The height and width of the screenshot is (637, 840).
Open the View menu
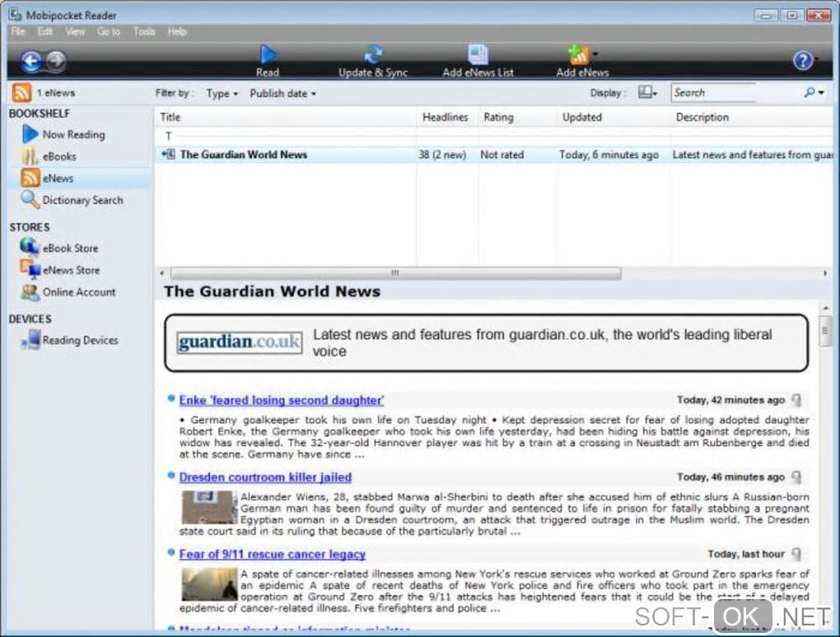[x=75, y=31]
